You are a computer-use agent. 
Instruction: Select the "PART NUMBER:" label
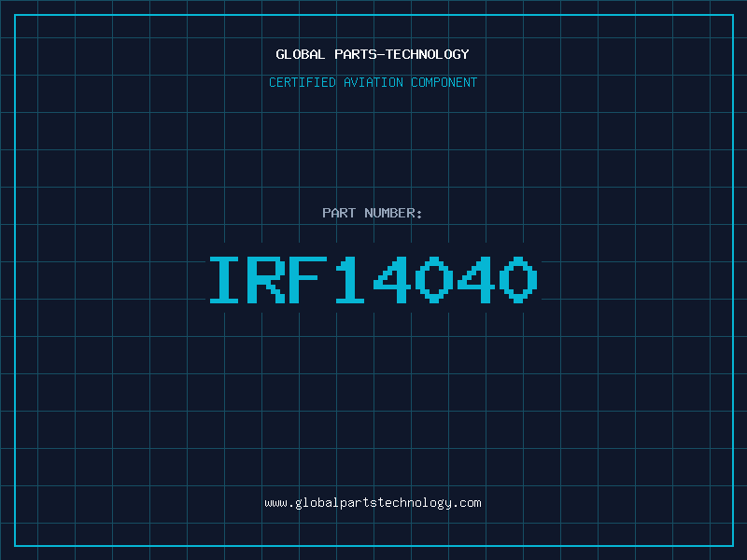point(373,213)
